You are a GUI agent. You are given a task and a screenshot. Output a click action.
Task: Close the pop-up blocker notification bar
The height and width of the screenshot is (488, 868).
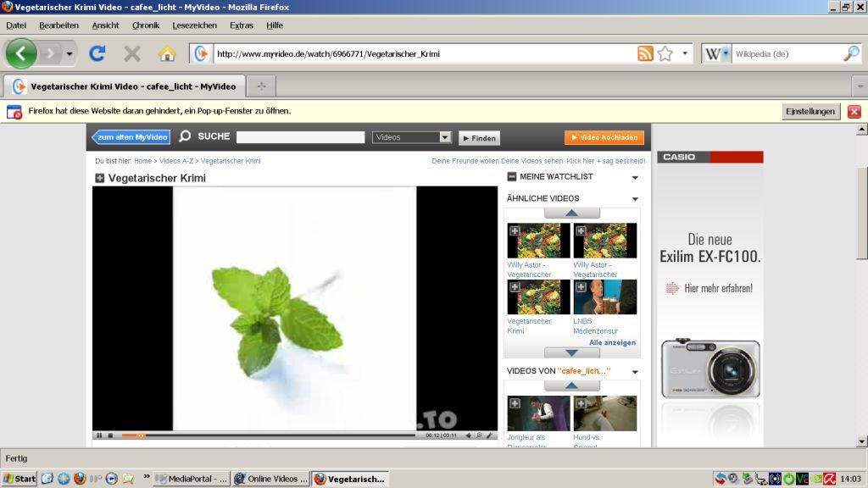854,111
